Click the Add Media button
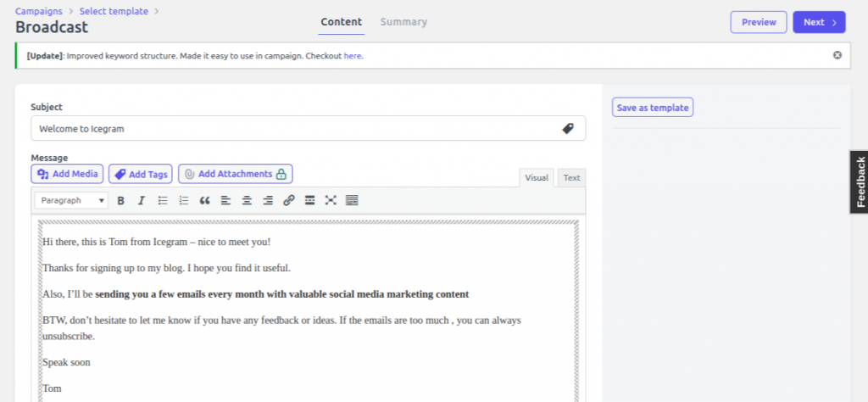868x402 pixels. (68, 174)
